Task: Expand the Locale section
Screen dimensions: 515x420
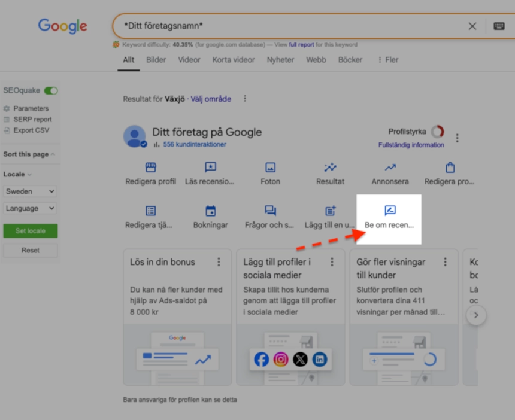Action: (17, 174)
